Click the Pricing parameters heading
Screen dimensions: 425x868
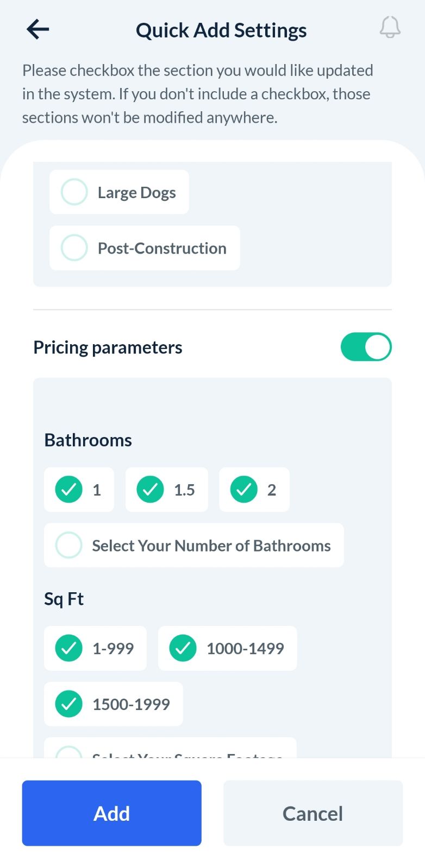[108, 347]
